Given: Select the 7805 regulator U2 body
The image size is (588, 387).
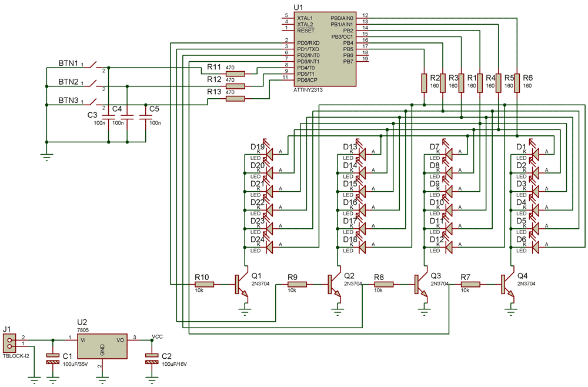Looking at the screenshot, I should [x=102, y=346].
